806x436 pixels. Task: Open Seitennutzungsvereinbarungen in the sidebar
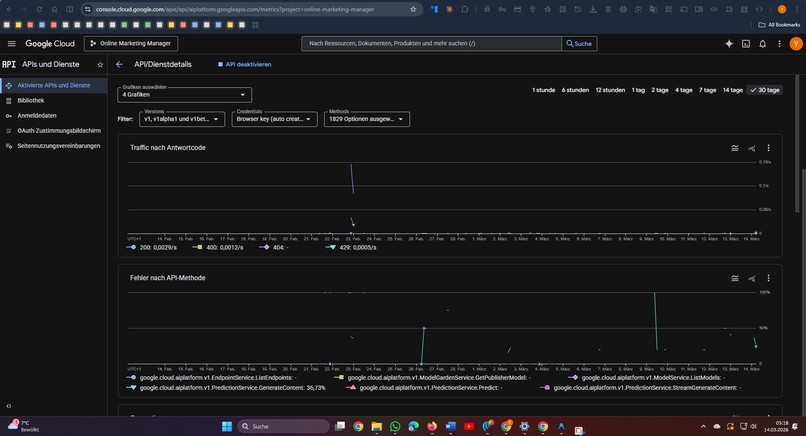click(53, 146)
